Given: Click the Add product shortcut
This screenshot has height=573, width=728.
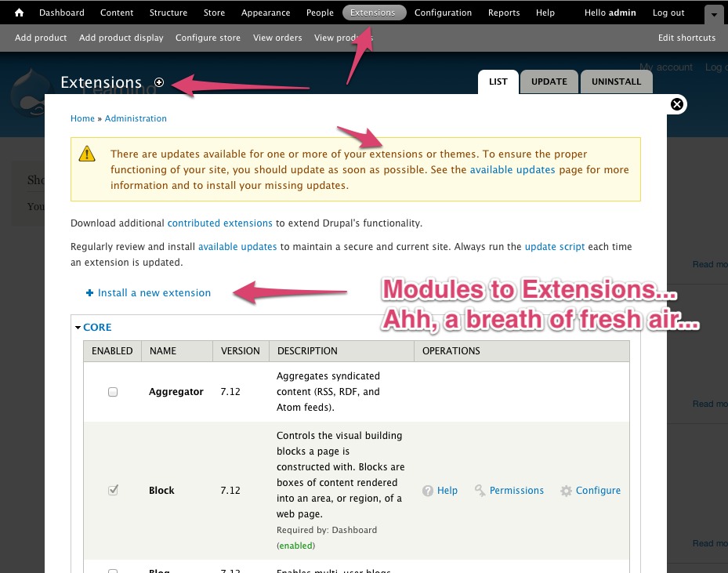Looking at the screenshot, I should (x=41, y=38).
